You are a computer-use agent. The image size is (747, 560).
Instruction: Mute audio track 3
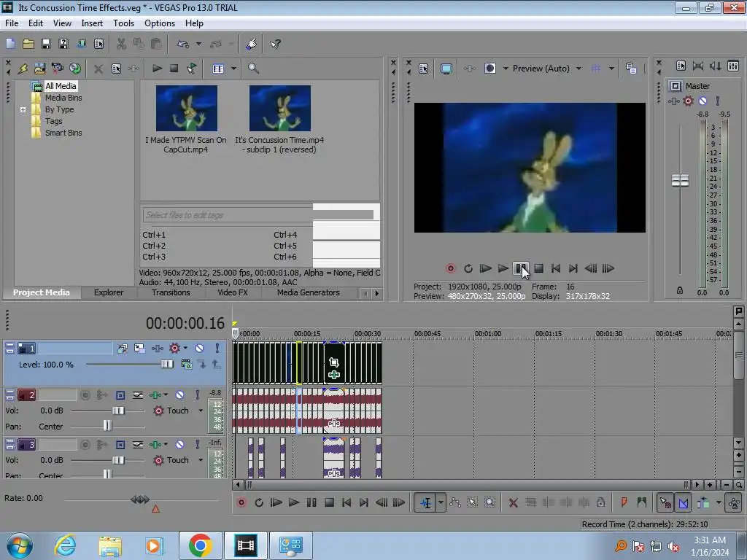click(179, 445)
